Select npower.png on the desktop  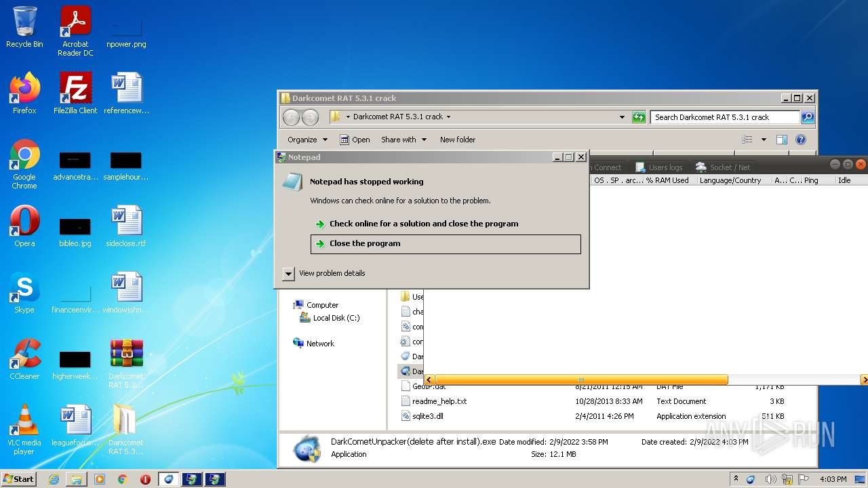(126, 30)
